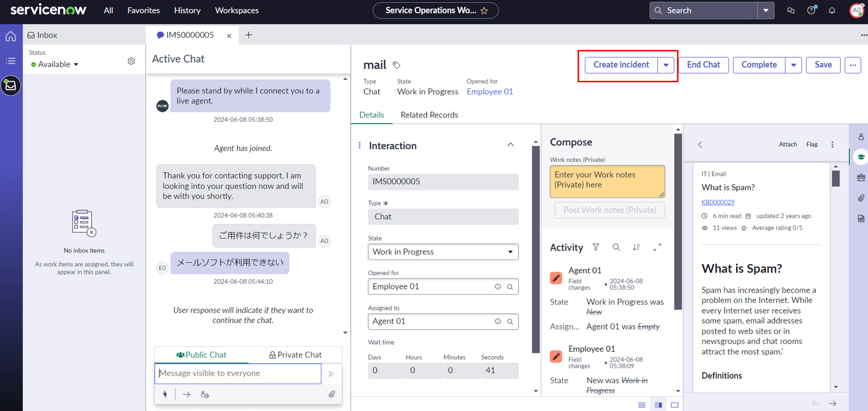
Task: Expand the Activity panel to full view
Action: point(657,247)
